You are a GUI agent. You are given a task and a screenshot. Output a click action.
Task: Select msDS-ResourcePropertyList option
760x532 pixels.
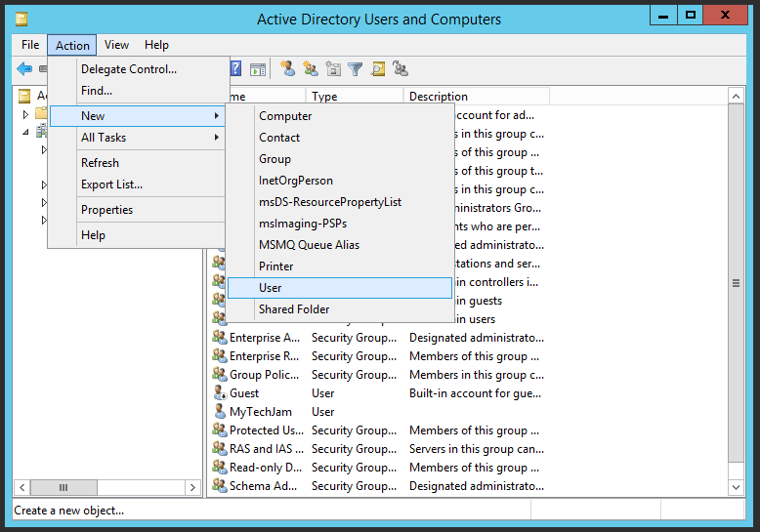[339, 202]
